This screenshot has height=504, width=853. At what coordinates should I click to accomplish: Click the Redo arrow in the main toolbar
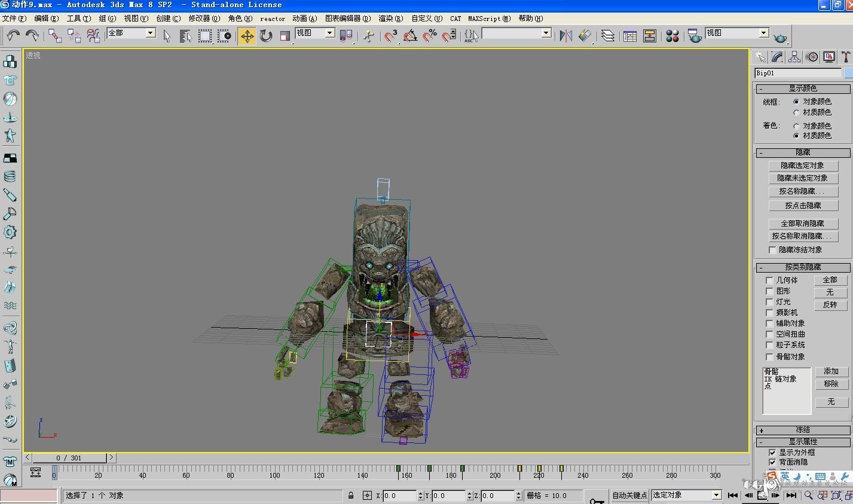tap(32, 36)
